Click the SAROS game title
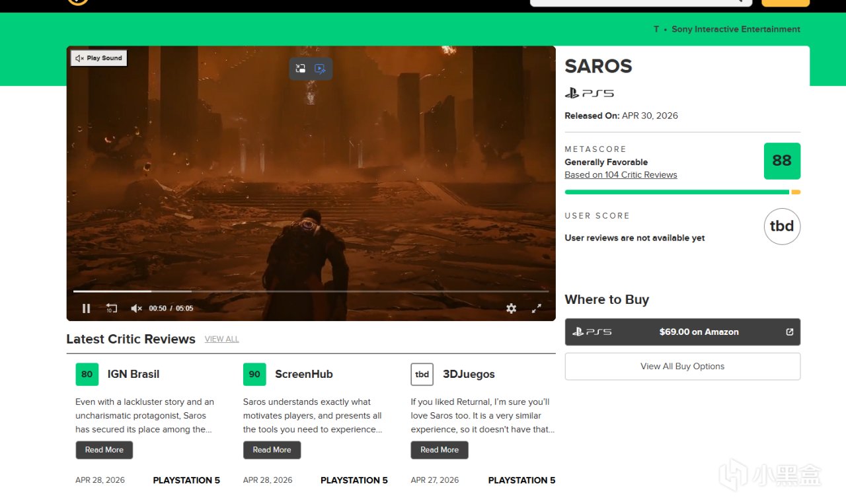 [598, 66]
